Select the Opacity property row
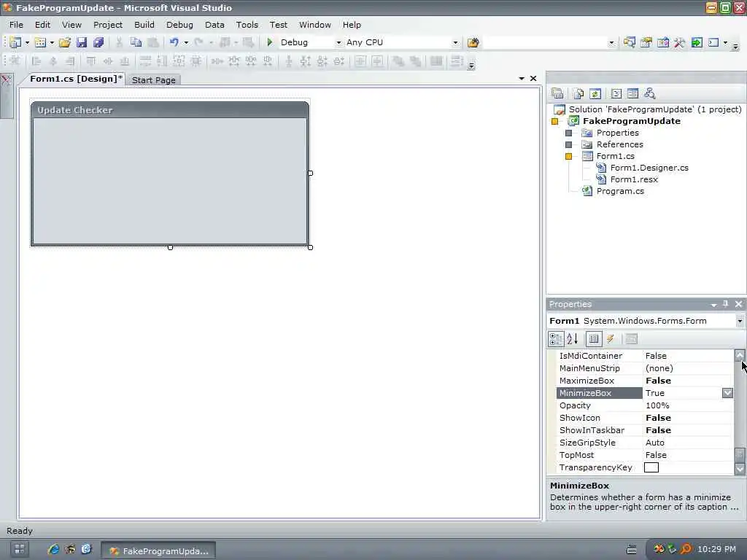The width and height of the screenshot is (747, 560). (x=645, y=405)
